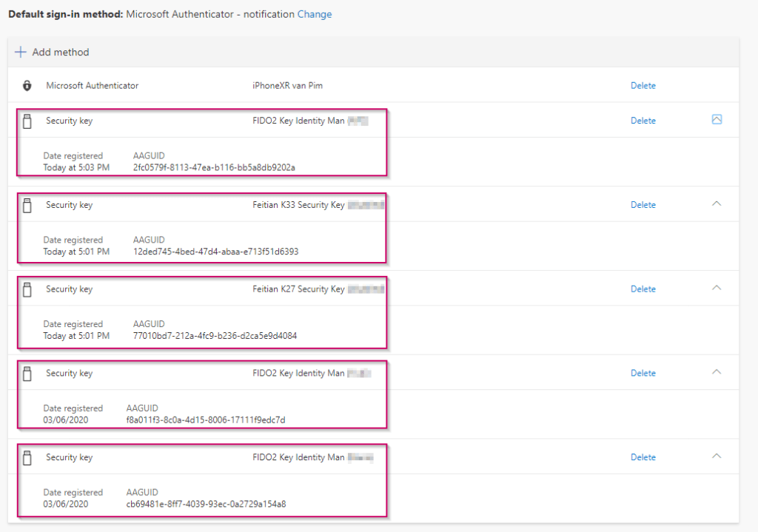Click the image icon right of the first security key
This screenshot has width=758, height=532.
coord(716,120)
